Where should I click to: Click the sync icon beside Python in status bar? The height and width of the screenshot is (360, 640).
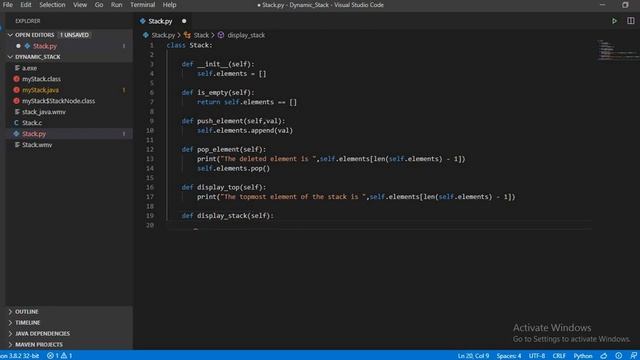click(604, 356)
